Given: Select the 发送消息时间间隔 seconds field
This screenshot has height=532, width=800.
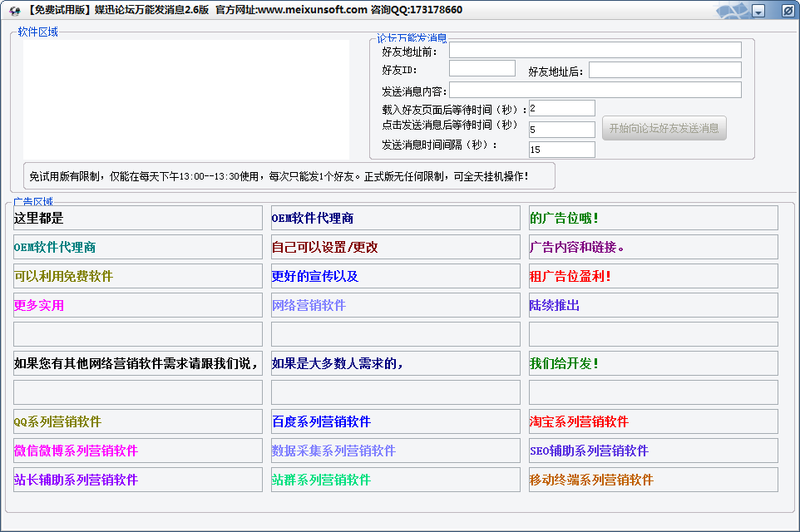Looking at the screenshot, I should pyautogui.click(x=561, y=150).
